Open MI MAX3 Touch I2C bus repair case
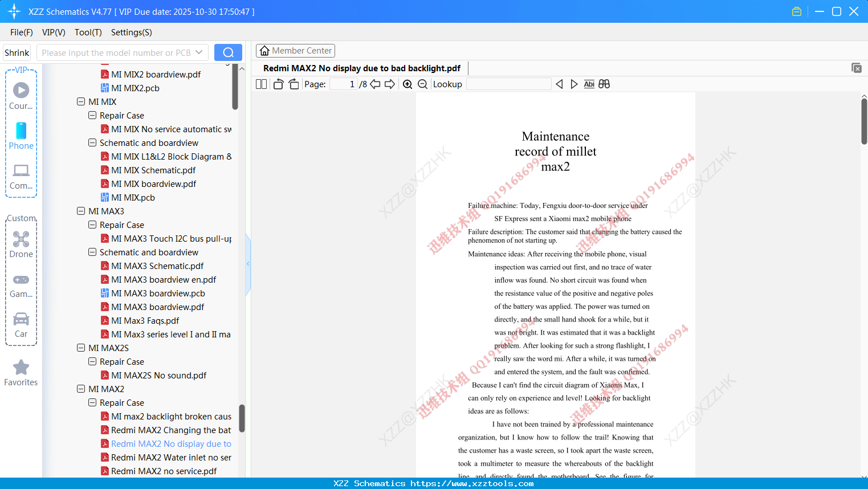The height and width of the screenshot is (489, 868). pyautogui.click(x=171, y=239)
